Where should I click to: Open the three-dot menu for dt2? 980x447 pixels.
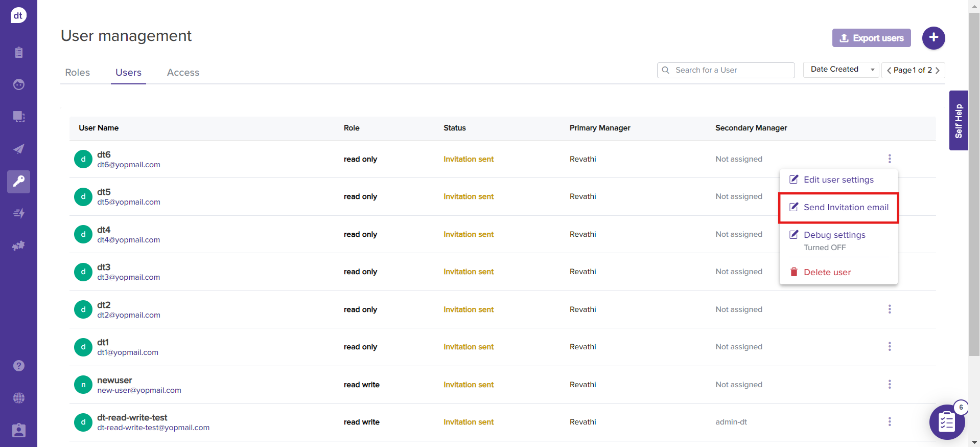889,309
